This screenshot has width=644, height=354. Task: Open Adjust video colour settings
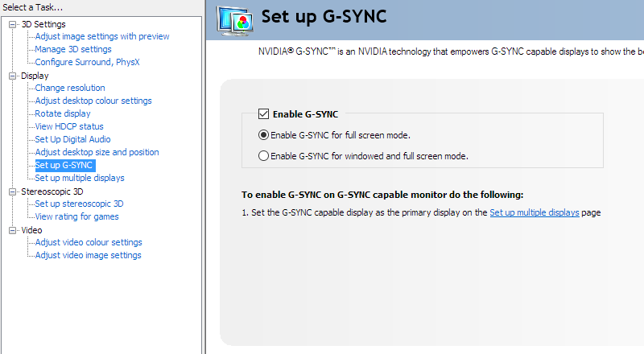tap(89, 242)
